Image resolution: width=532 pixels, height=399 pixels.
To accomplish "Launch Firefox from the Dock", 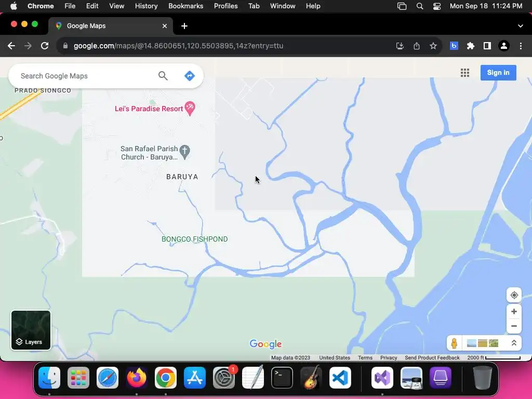I will point(137,378).
